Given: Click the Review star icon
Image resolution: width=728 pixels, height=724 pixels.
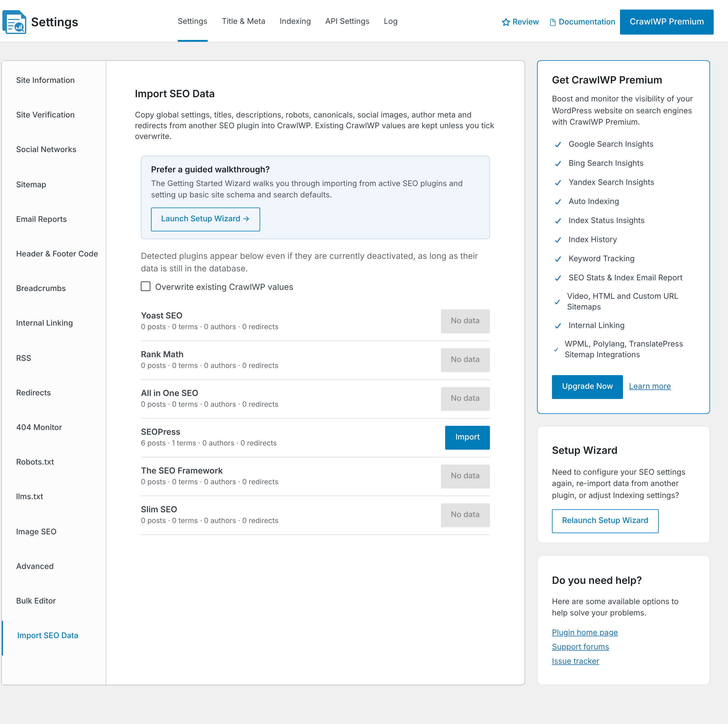Looking at the screenshot, I should click(x=506, y=22).
